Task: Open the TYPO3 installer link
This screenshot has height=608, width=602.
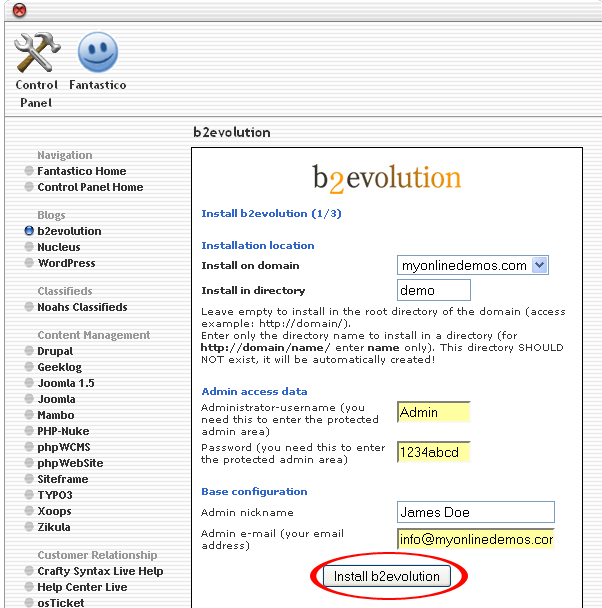Action: coord(55,495)
